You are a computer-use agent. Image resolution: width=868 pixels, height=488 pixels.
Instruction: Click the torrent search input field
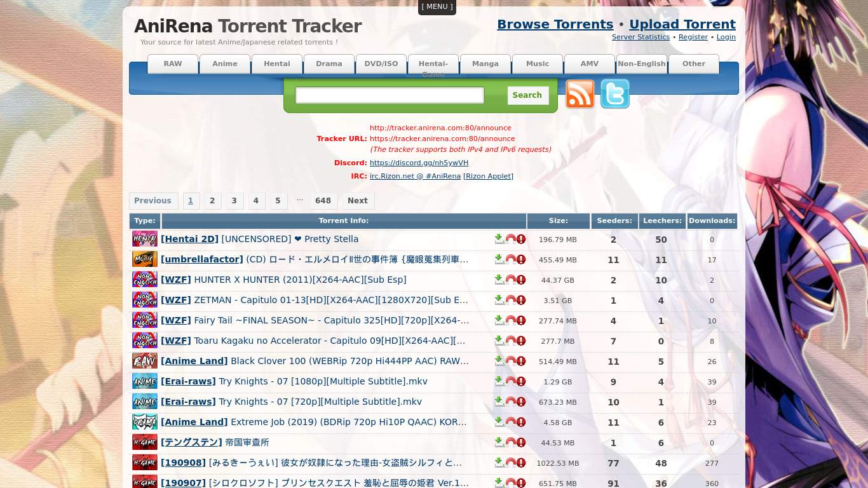tap(390, 95)
